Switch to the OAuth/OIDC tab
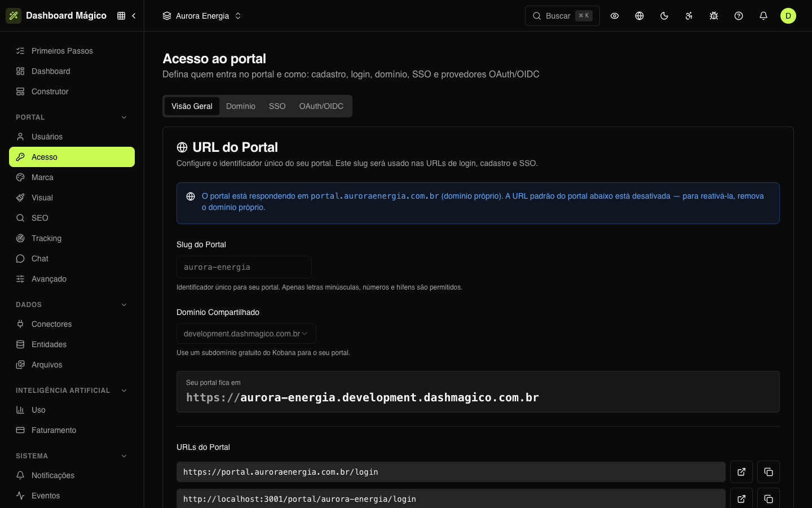 (x=321, y=106)
